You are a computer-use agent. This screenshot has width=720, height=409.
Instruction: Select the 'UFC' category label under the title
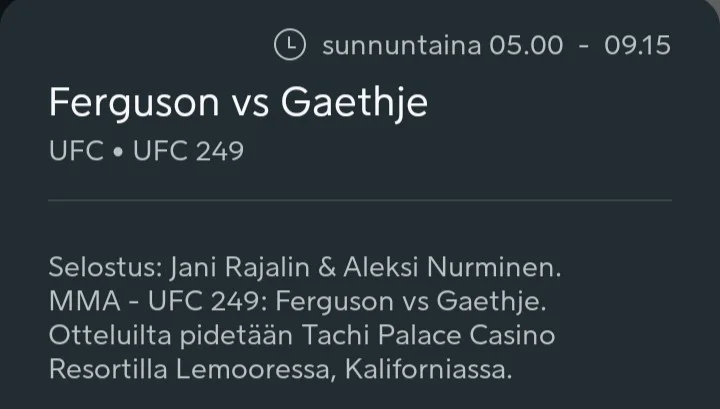click(x=75, y=151)
